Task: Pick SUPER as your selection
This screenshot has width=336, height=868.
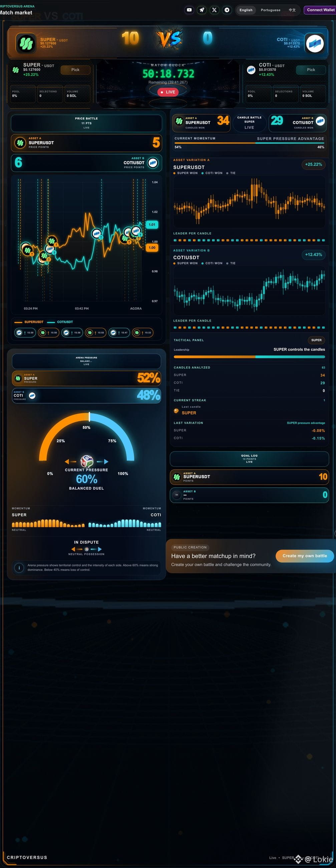Action: pyautogui.click(x=75, y=70)
